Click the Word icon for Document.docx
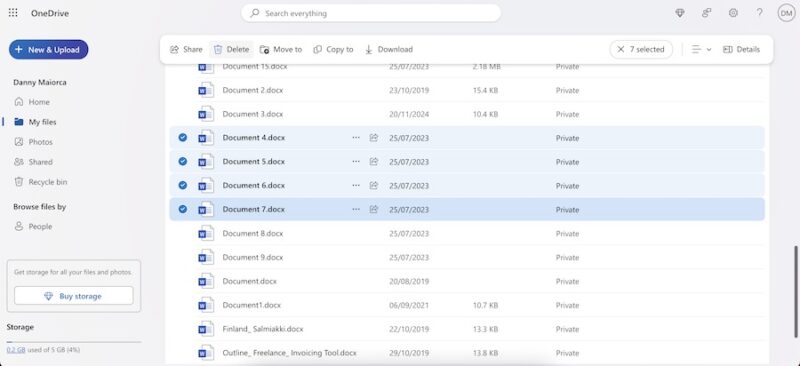Viewport: 800px width, 366px height. click(206, 281)
